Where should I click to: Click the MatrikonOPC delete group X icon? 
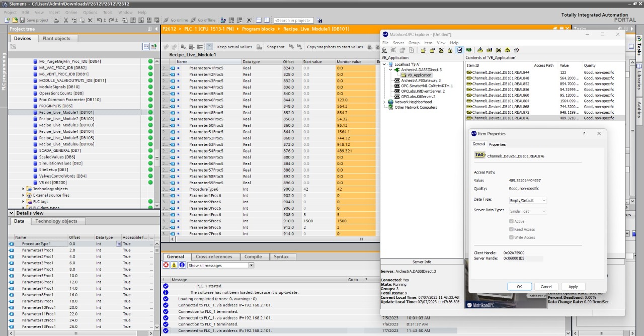pos(441,50)
